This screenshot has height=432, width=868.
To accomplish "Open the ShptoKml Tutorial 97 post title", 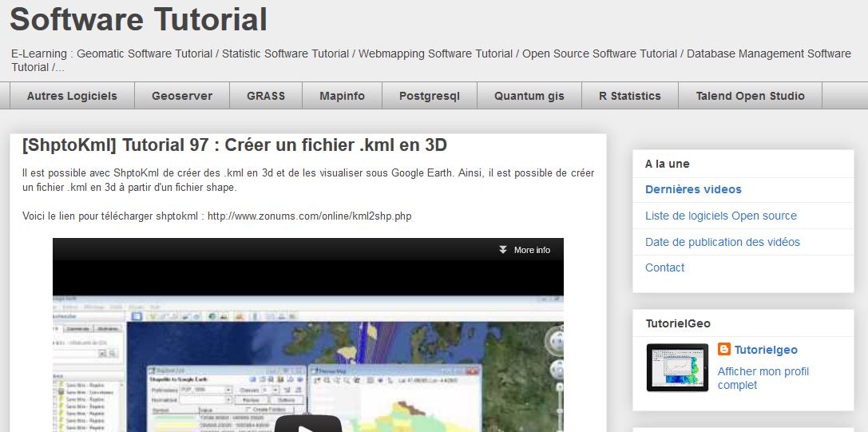I will click(235, 145).
